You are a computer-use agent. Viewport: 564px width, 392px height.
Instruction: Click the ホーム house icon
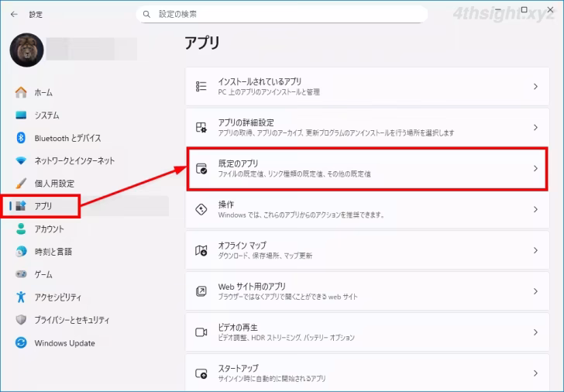(21, 92)
